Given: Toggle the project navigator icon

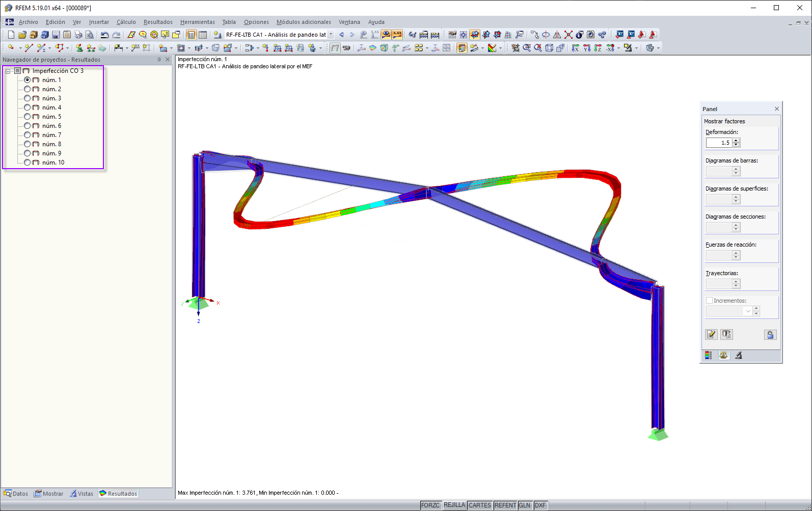Looking at the screenshot, I should coord(192,35).
